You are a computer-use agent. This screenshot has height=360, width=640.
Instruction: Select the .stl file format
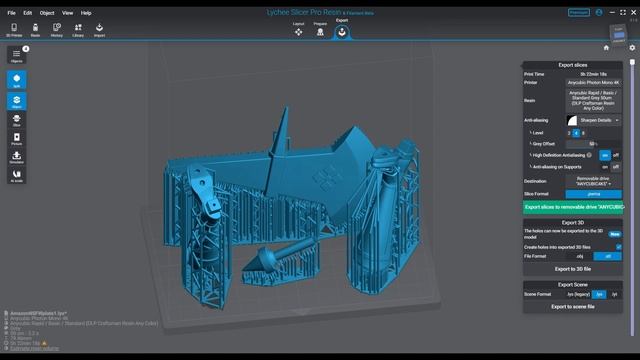pos(608,256)
